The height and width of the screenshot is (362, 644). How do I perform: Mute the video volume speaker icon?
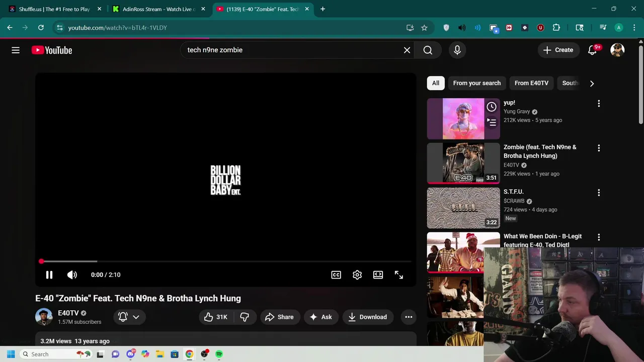click(x=72, y=275)
